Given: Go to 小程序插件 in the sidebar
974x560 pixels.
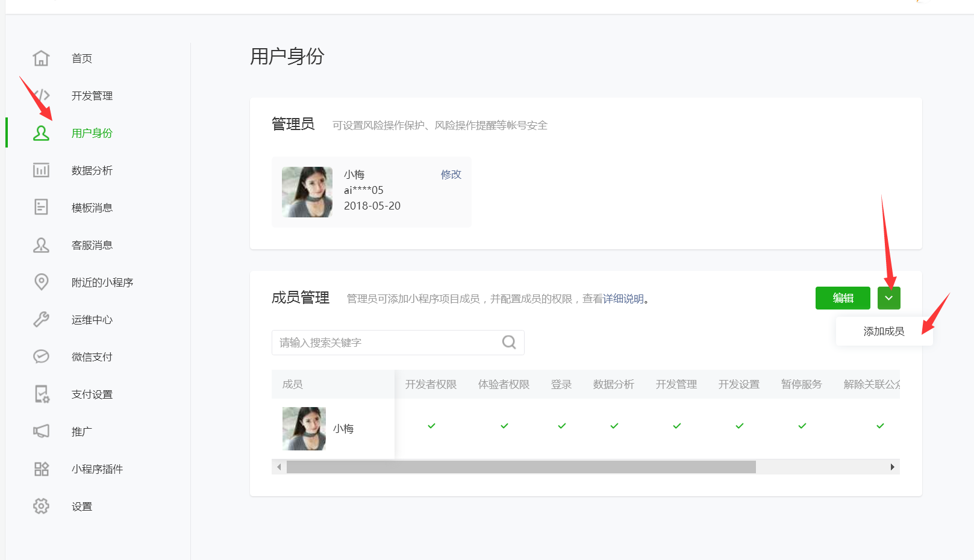Looking at the screenshot, I should click(98, 469).
